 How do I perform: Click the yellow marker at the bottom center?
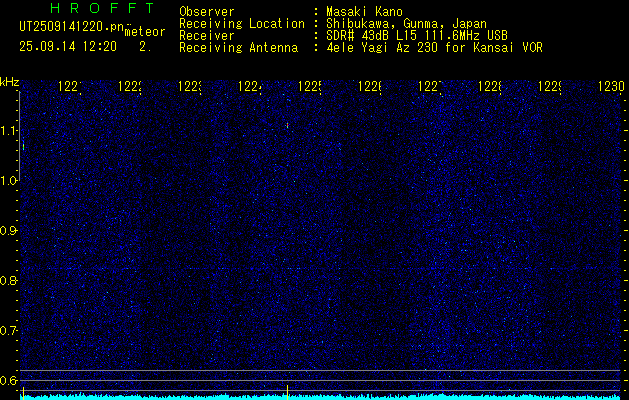pos(287,392)
